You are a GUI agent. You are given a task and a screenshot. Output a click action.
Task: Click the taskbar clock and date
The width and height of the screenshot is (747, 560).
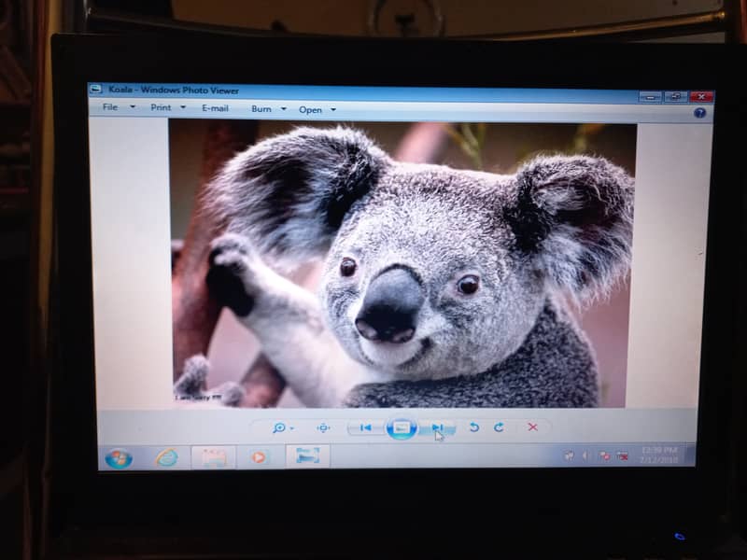tap(657, 455)
